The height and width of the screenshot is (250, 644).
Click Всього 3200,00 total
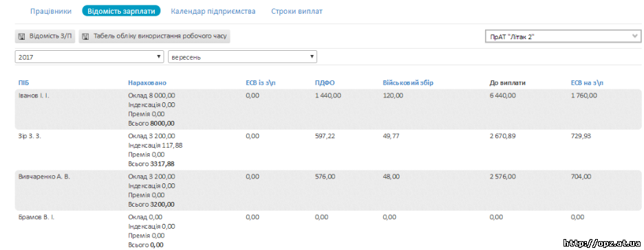[x=151, y=204]
